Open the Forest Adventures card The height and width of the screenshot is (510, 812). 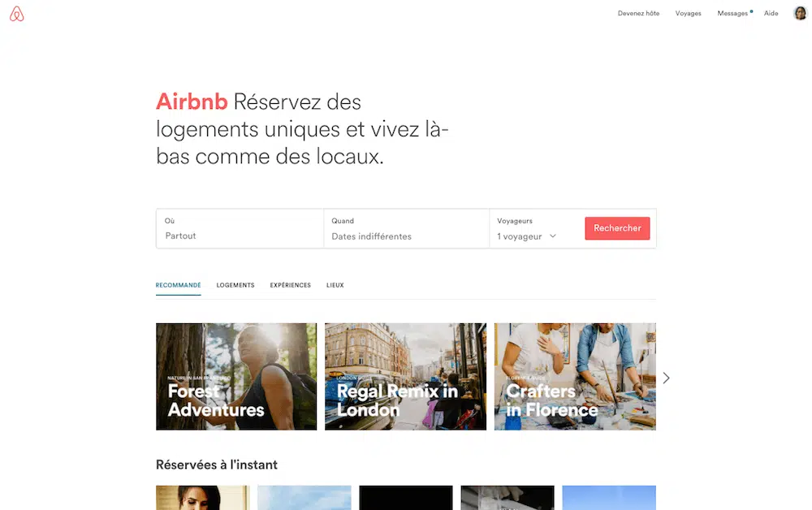(236, 377)
